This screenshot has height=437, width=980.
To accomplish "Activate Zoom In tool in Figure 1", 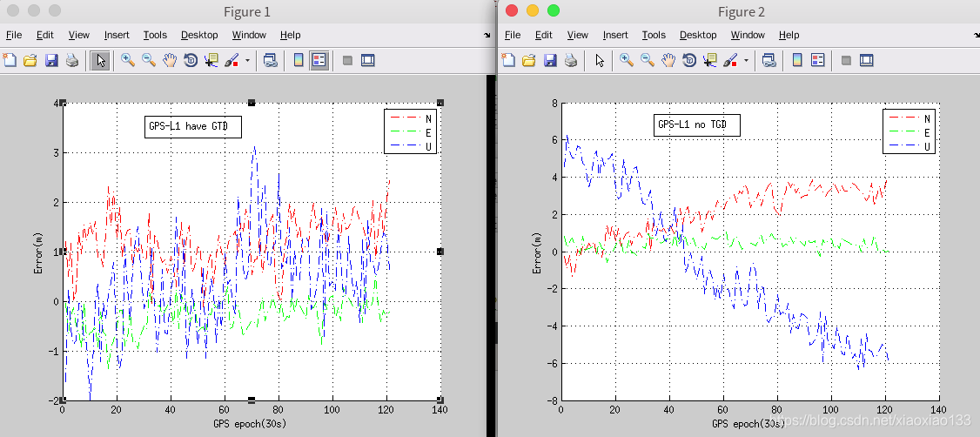I will pyautogui.click(x=128, y=60).
